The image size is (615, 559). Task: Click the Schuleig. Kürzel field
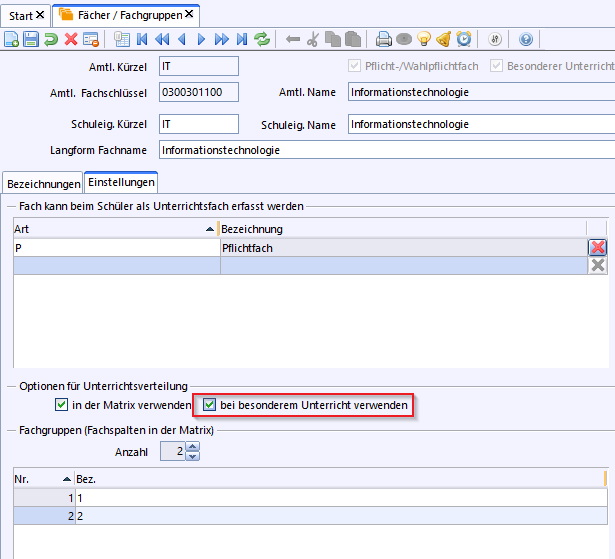point(199,124)
